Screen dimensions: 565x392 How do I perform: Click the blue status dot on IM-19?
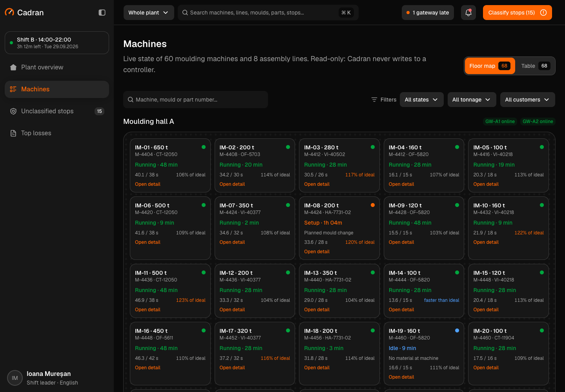click(457, 330)
